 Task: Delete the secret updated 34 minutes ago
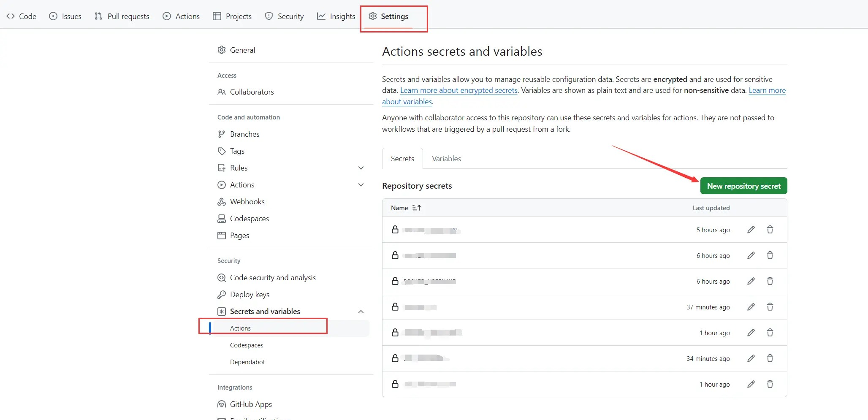point(770,358)
